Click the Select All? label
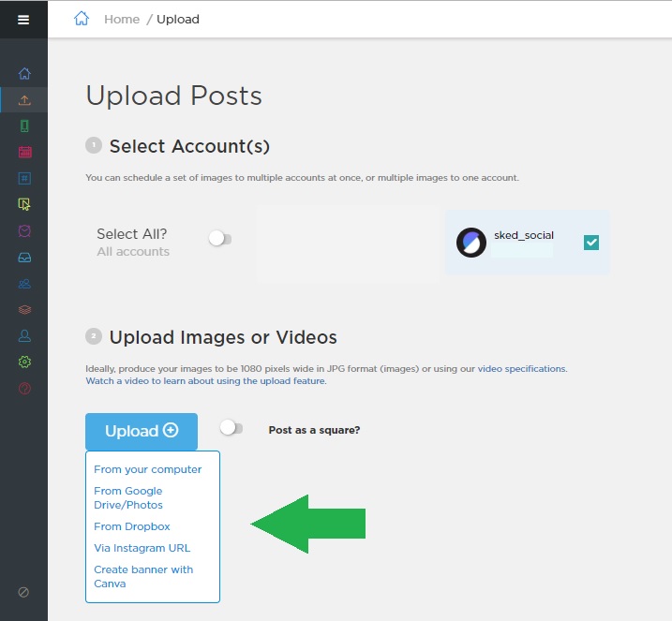 pyautogui.click(x=131, y=234)
